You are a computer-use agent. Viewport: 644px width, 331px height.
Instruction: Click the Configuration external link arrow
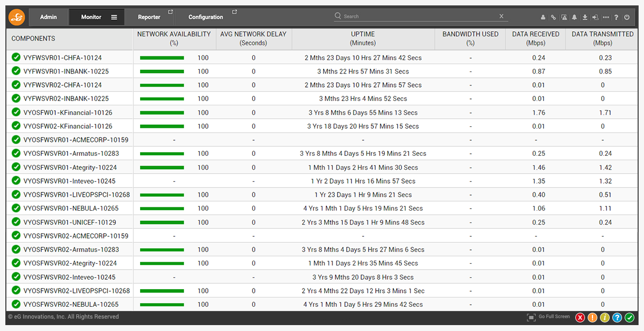point(235,12)
